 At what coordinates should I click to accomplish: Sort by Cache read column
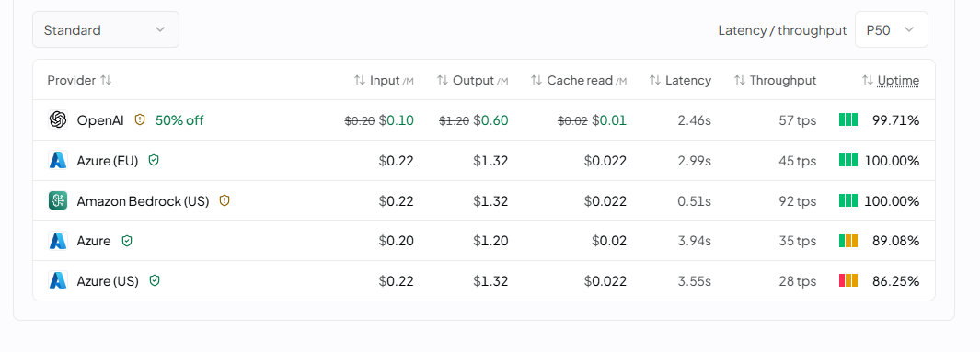(579, 80)
